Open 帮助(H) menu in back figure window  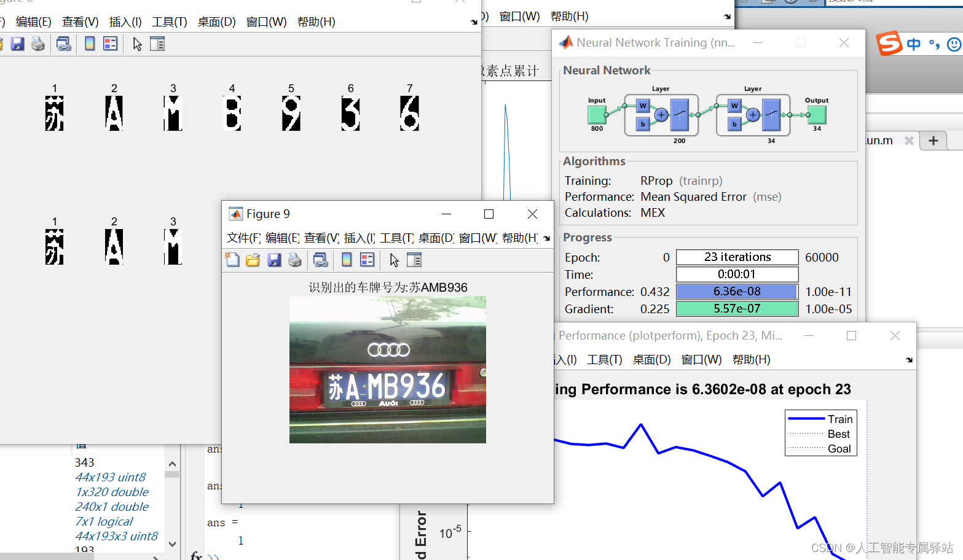point(316,21)
